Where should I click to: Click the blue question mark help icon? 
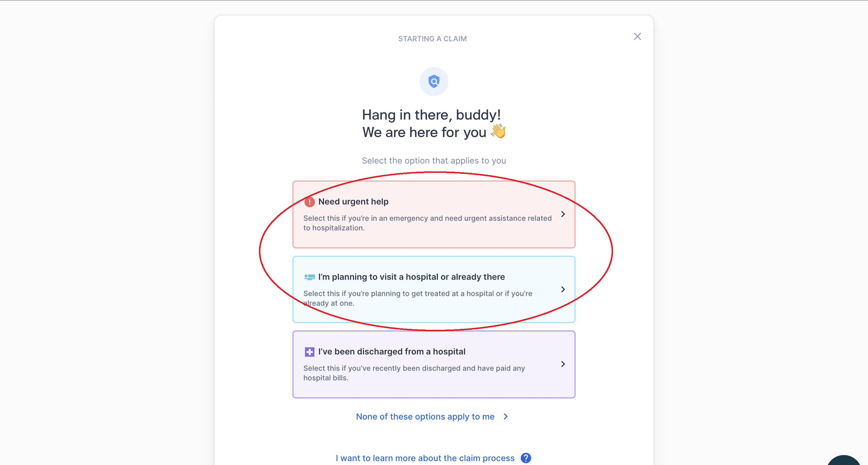[x=526, y=458]
